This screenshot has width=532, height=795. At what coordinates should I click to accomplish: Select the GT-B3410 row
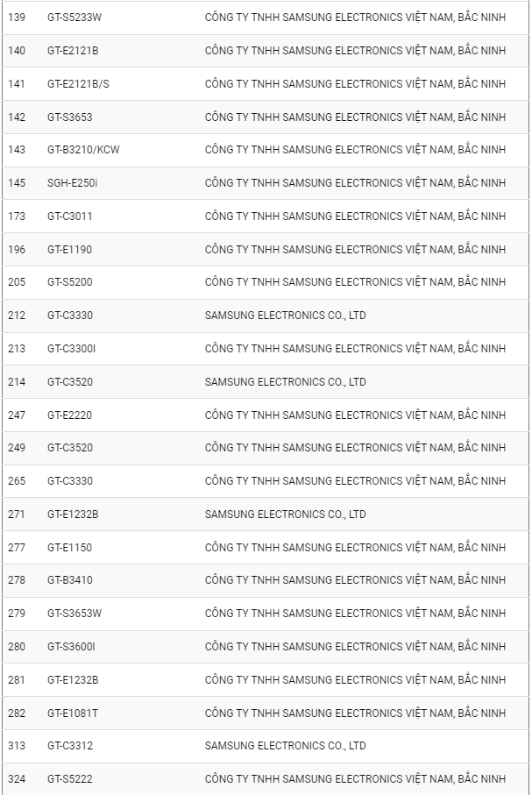[x=266, y=580]
